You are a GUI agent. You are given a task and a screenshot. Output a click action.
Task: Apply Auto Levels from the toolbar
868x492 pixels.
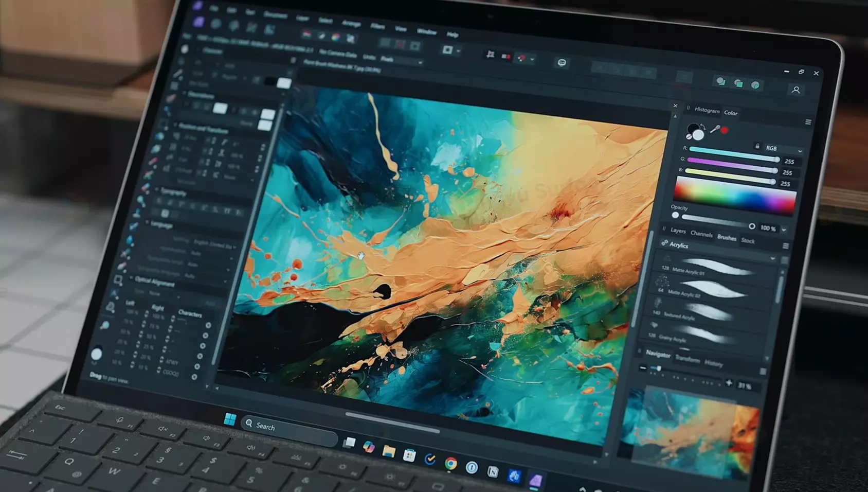(306, 34)
